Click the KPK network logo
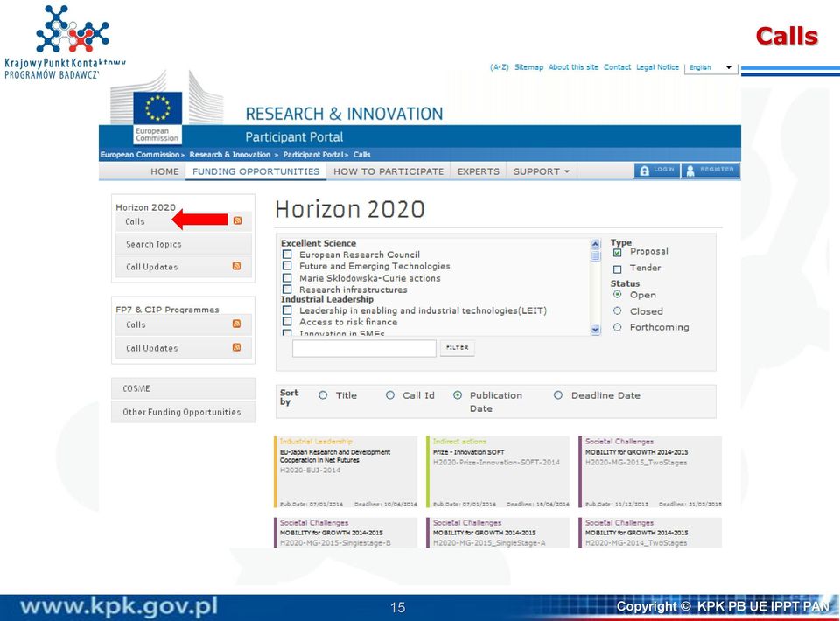The height and width of the screenshot is (621, 840). tap(73, 29)
